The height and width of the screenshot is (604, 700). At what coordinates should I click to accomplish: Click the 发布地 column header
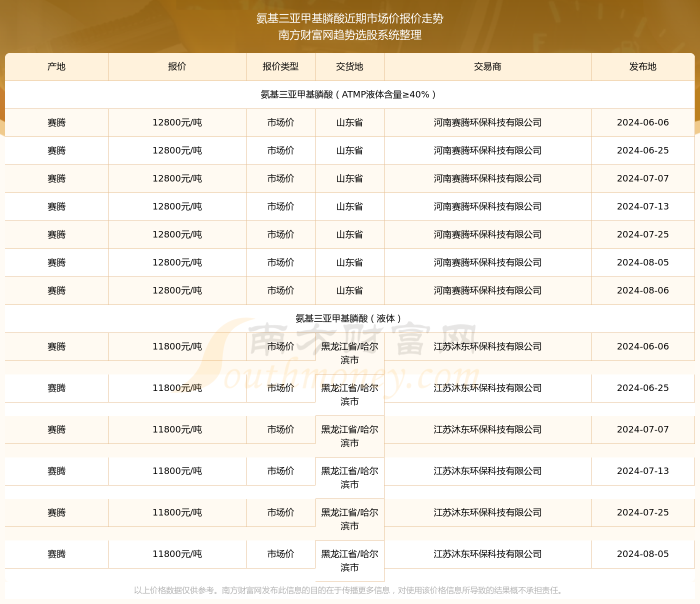pyautogui.click(x=643, y=66)
